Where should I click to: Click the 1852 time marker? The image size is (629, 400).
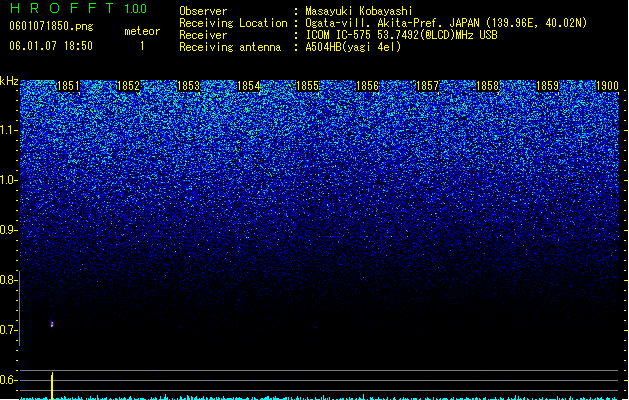128,86
